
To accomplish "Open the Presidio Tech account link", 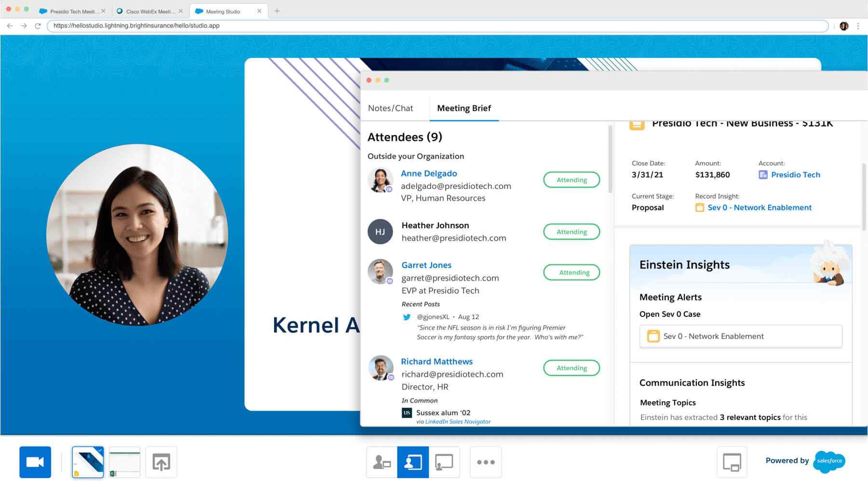I will coord(795,175).
